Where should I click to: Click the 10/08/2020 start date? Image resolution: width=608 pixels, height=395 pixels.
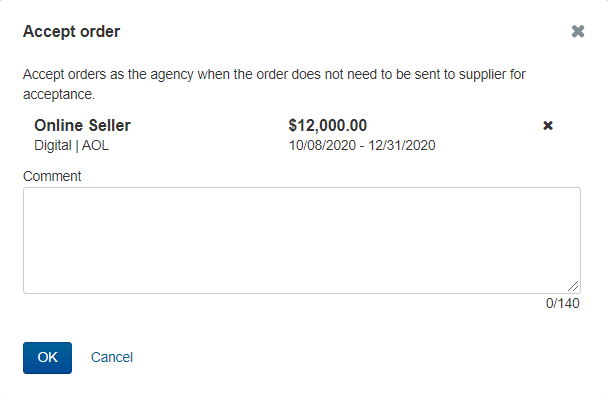pyautogui.click(x=322, y=145)
